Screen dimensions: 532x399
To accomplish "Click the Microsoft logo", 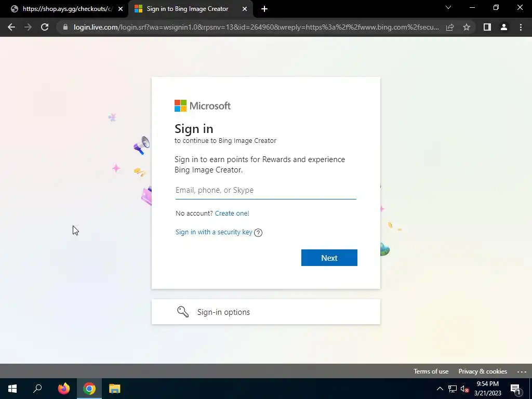I will [203, 106].
